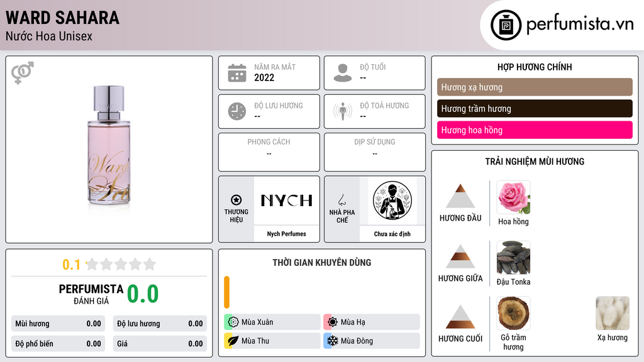Open the Đậu Tonka note image

[x=513, y=258]
